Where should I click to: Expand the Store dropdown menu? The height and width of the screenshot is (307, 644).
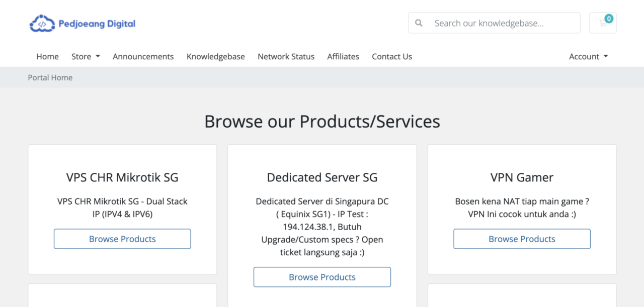[86, 57]
